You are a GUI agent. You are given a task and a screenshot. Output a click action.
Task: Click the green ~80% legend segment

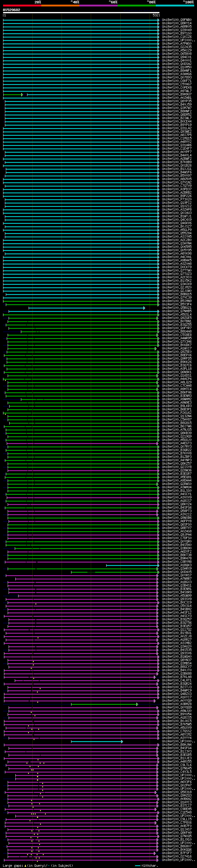137,6
